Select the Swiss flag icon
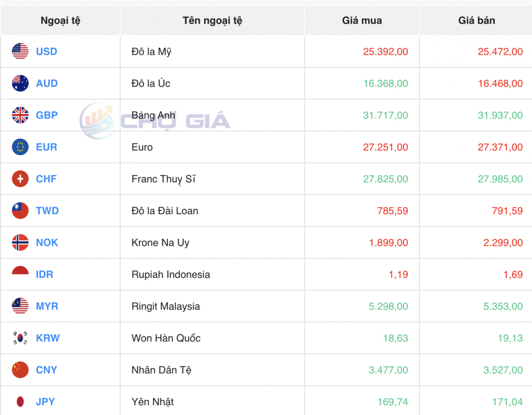 coord(20,179)
